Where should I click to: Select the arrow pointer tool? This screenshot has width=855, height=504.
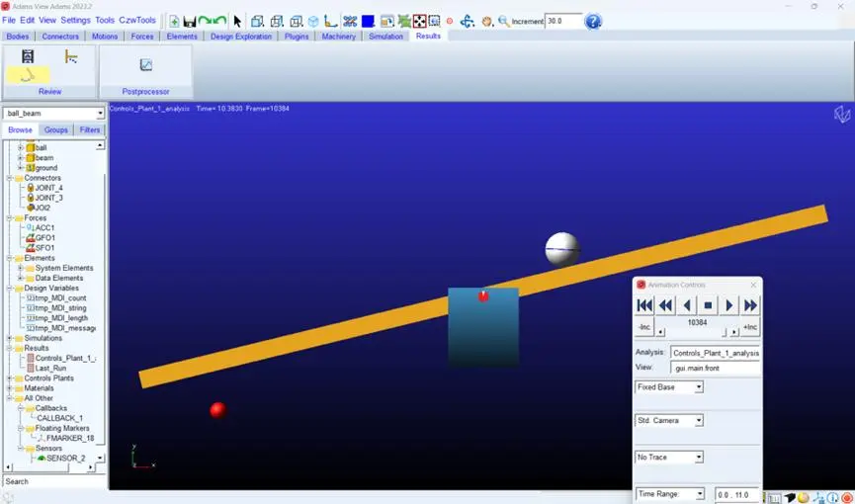pyautogui.click(x=237, y=22)
